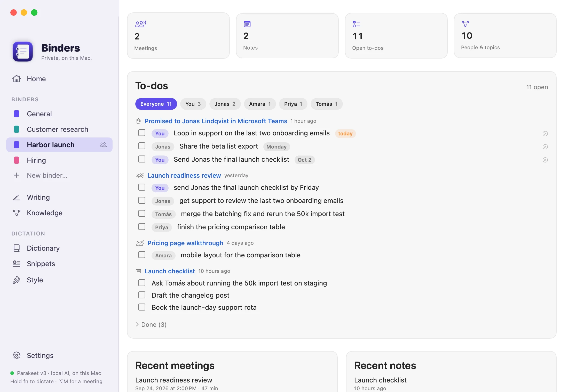Dismiss 'Send Jonas the final launch checklist' x icon
Screen dimensions: 569x392
pyautogui.click(x=545, y=160)
